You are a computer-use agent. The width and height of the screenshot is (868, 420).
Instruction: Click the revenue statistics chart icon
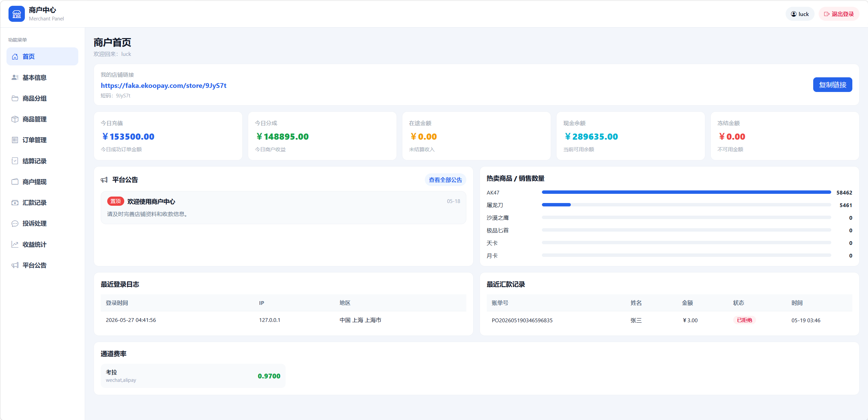tap(15, 244)
